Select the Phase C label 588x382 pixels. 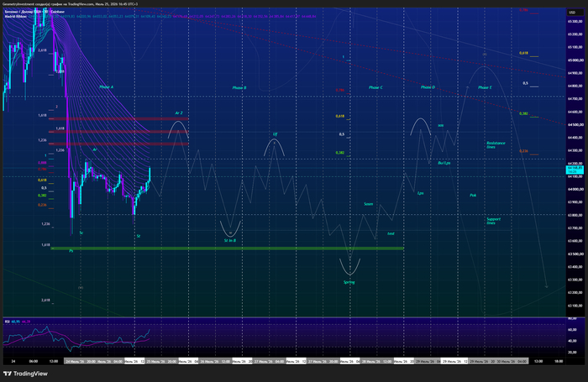[x=375, y=87]
